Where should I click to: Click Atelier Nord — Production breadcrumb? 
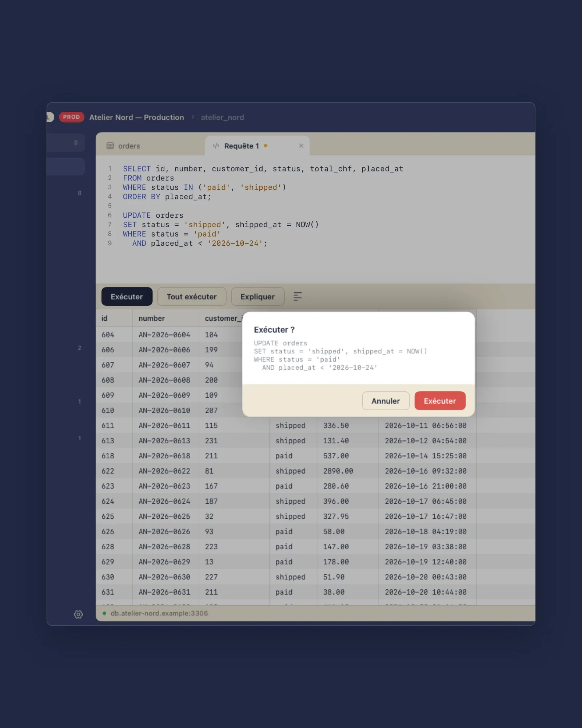point(137,118)
